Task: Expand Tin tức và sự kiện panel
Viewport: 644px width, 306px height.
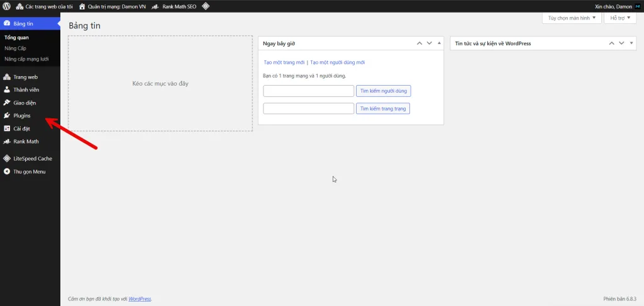Action: click(x=631, y=43)
